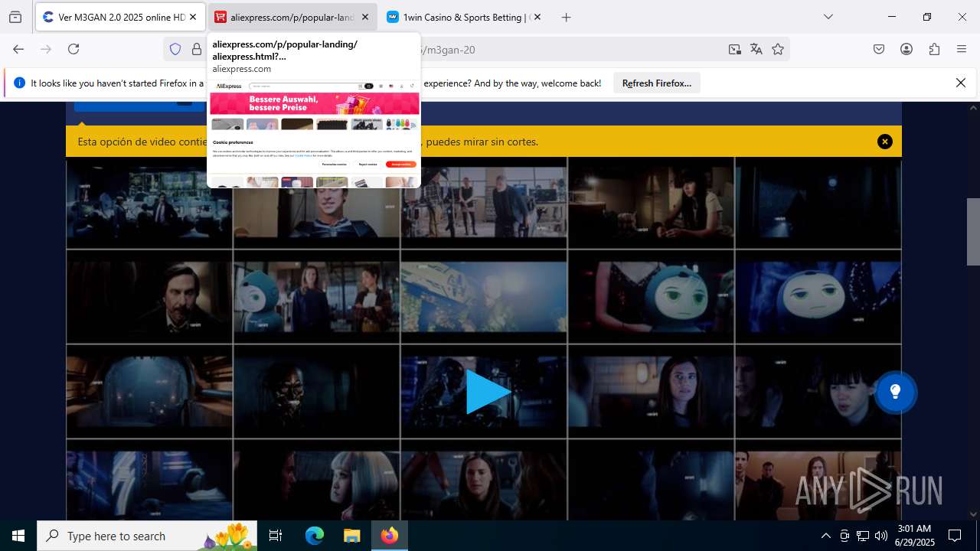Open the Firefox account menu

click(x=906, y=49)
